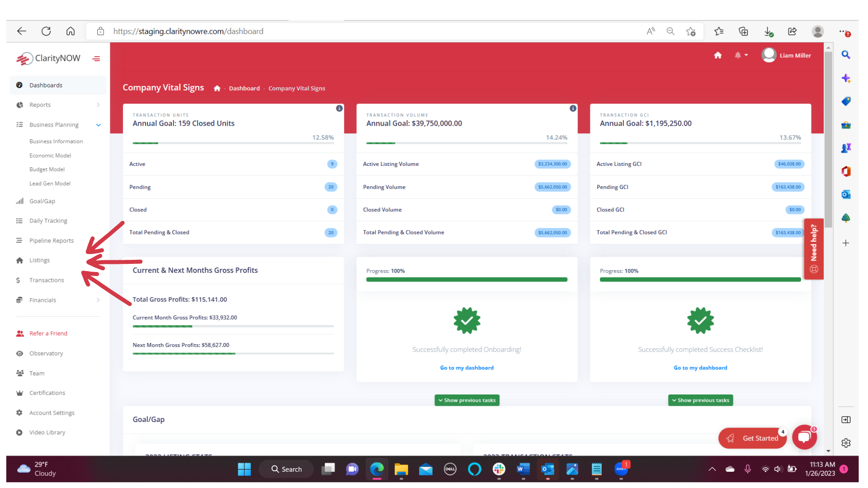This screenshot has width=868, height=488.
Task: Open Daily Tracking from sidebar
Action: point(48,221)
